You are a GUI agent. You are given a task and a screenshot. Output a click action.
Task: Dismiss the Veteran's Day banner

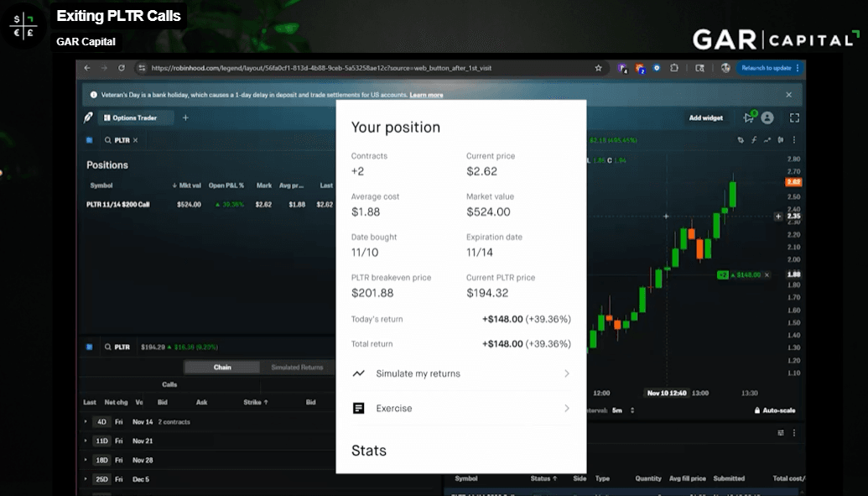(x=789, y=95)
